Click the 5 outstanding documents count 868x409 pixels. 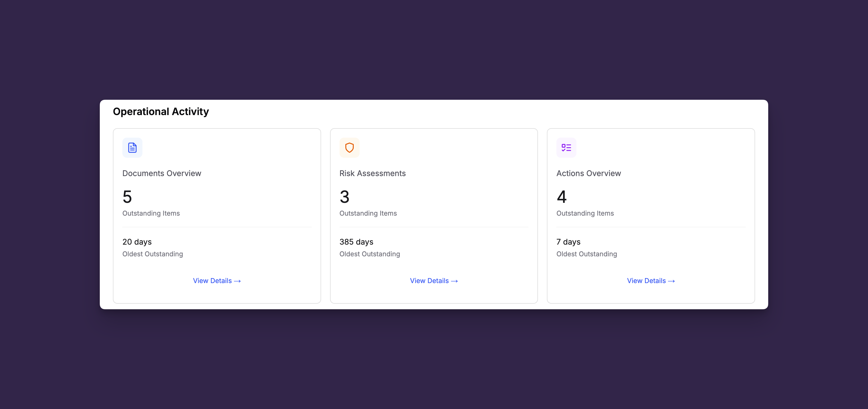point(127,197)
